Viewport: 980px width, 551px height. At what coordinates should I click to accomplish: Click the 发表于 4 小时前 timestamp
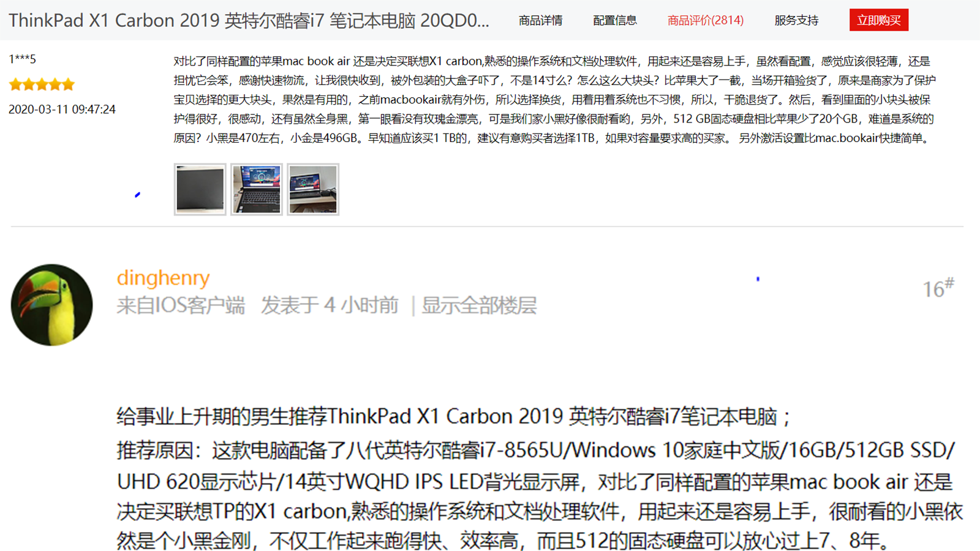330,305
